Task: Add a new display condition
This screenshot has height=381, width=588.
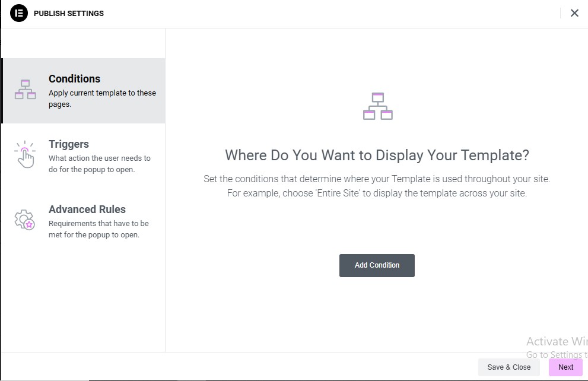Action: [377, 265]
